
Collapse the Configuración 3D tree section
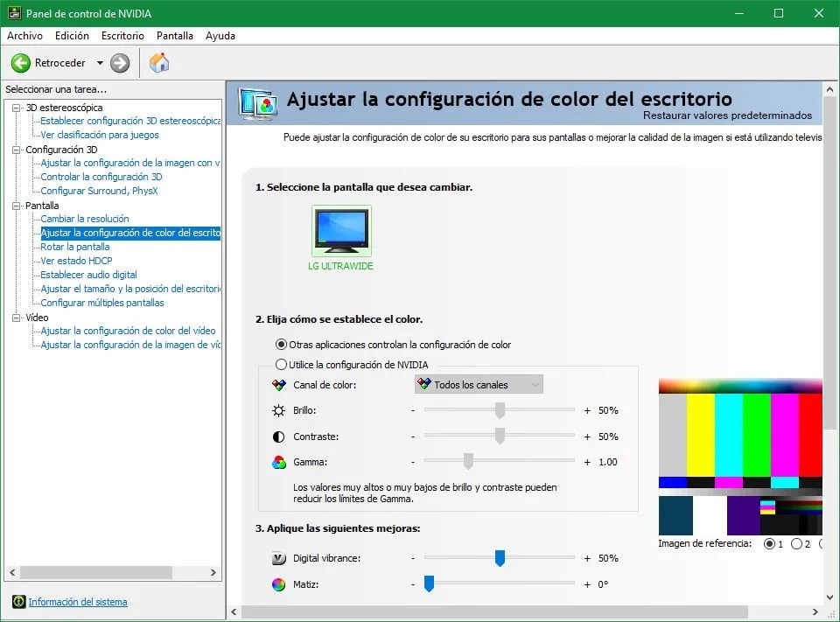[18, 149]
